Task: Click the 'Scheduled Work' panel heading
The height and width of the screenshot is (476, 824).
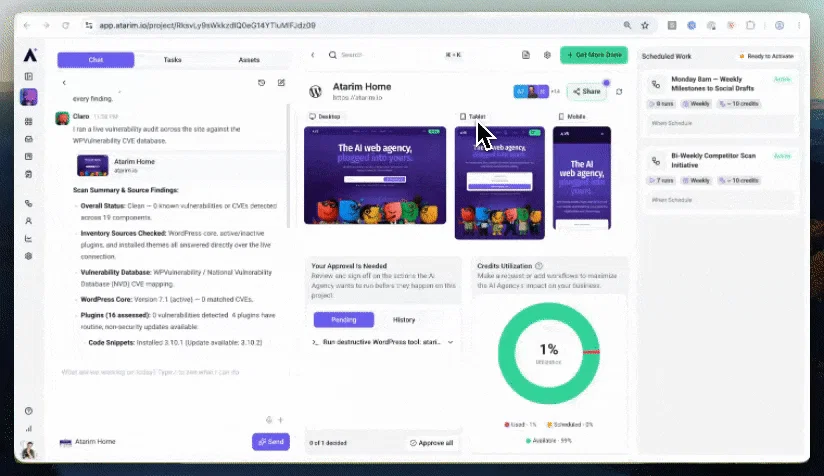Action: 666,56
